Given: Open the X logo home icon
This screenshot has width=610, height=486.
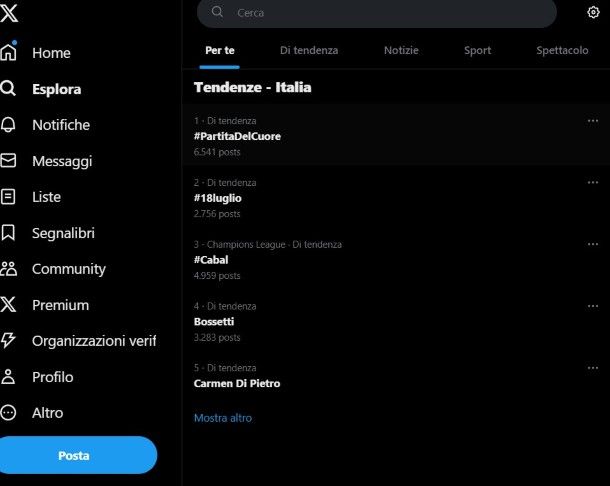Looking at the screenshot, I should [x=9, y=13].
